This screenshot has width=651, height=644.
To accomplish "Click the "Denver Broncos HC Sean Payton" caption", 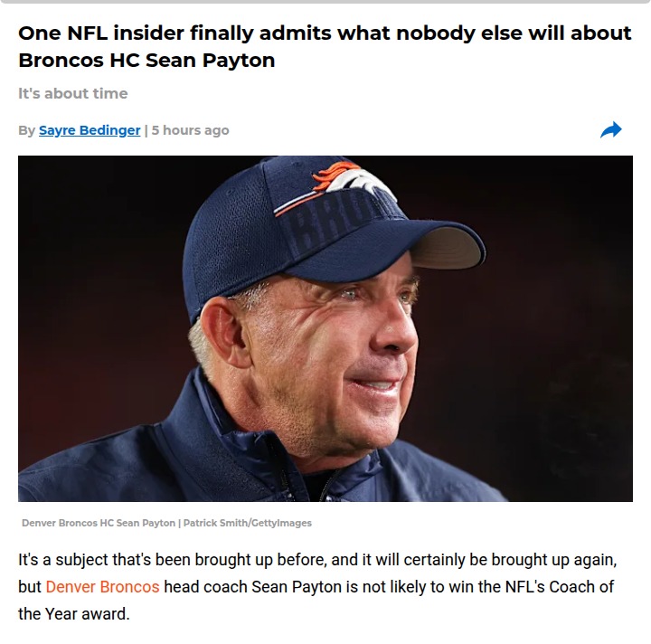I will (x=99, y=523).
